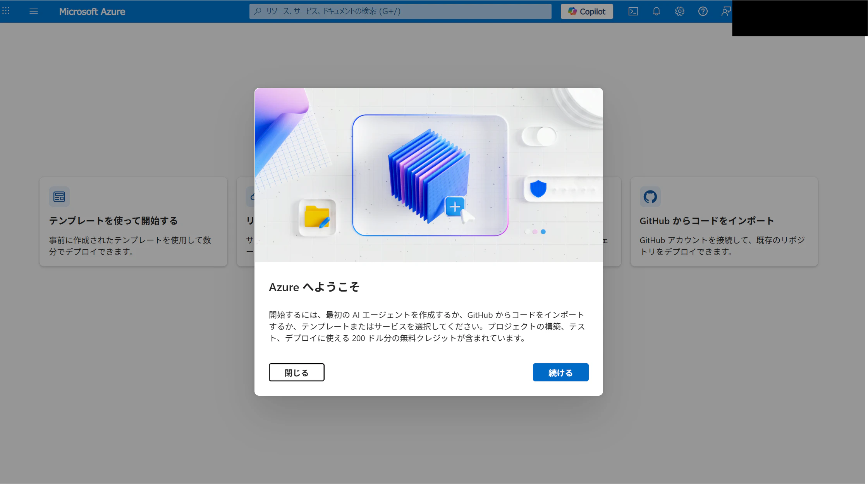
Task: Open テンプレートを使って開始する card title
Action: click(x=113, y=221)
